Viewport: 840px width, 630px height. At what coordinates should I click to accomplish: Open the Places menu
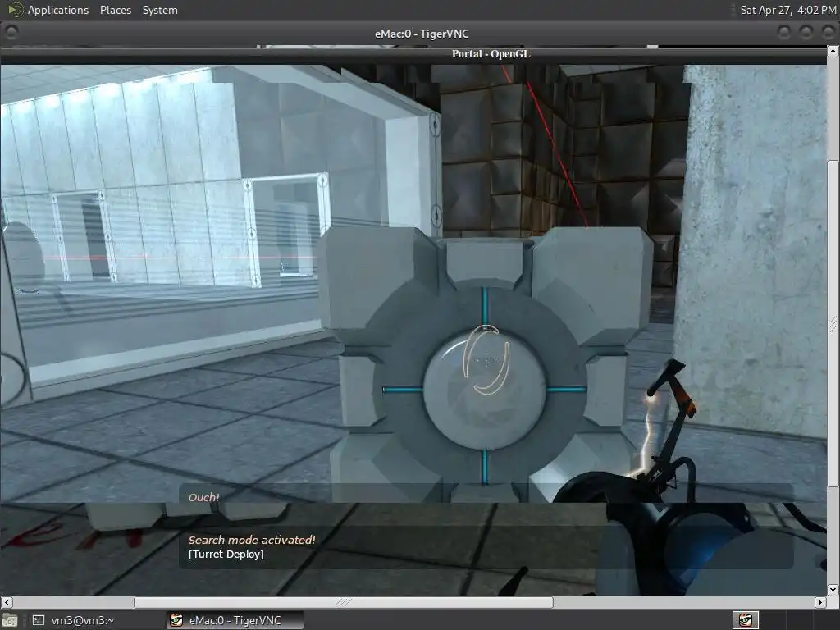coord(115,10)
